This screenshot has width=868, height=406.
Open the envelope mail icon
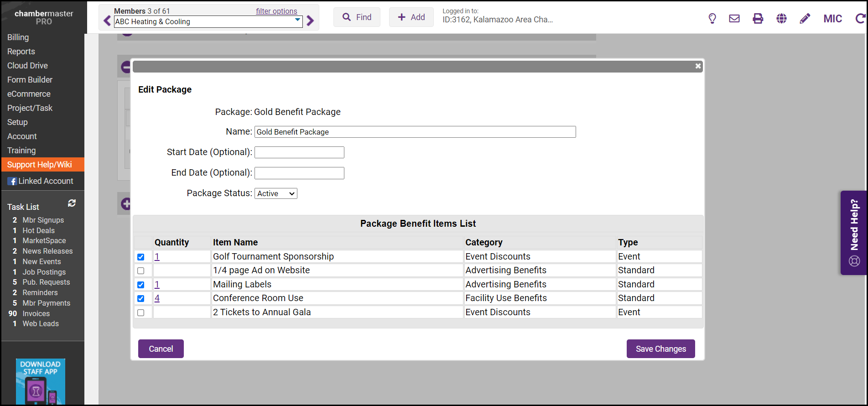(x=734, y=19)
